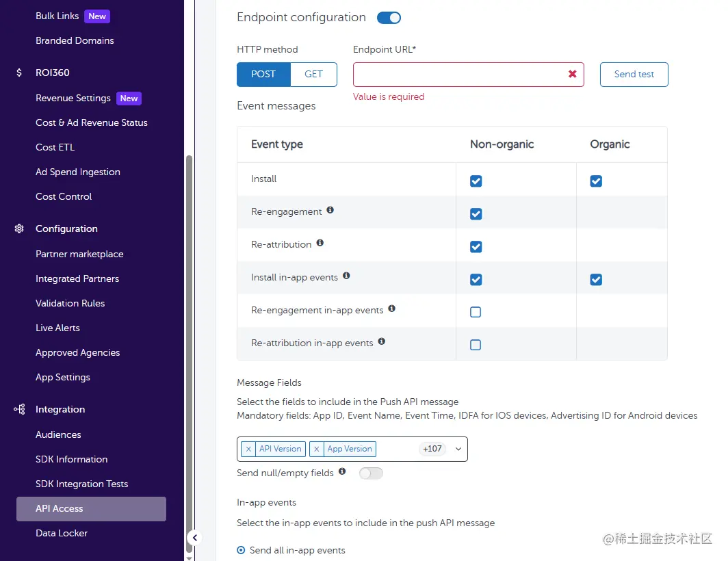
Task: Open SDK Integration Tests page
Action: [x=81, y=484]
